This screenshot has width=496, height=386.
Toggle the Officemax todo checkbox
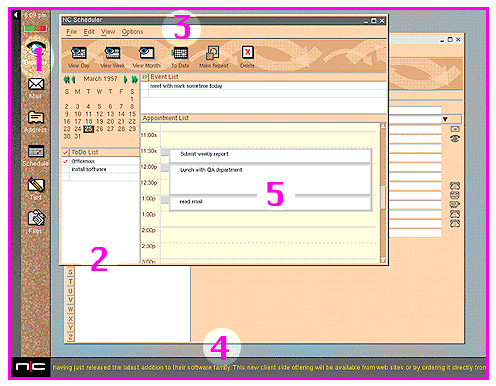[65, 161]
